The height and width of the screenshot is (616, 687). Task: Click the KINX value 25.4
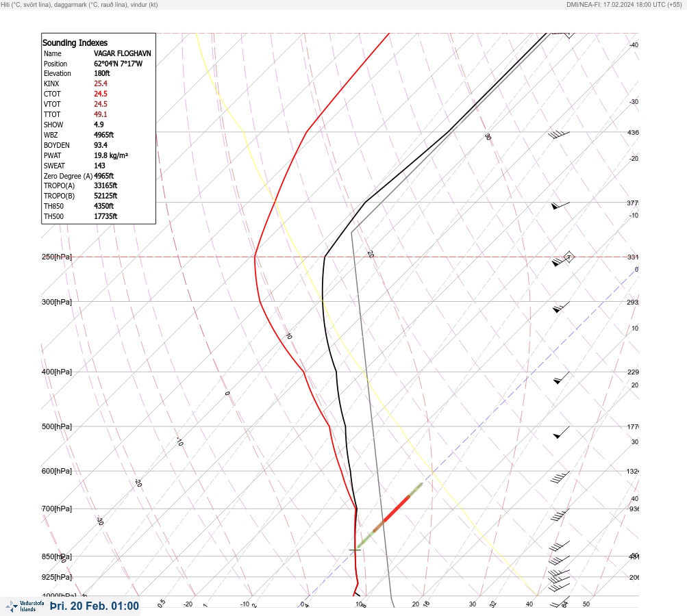pos(100,84)
